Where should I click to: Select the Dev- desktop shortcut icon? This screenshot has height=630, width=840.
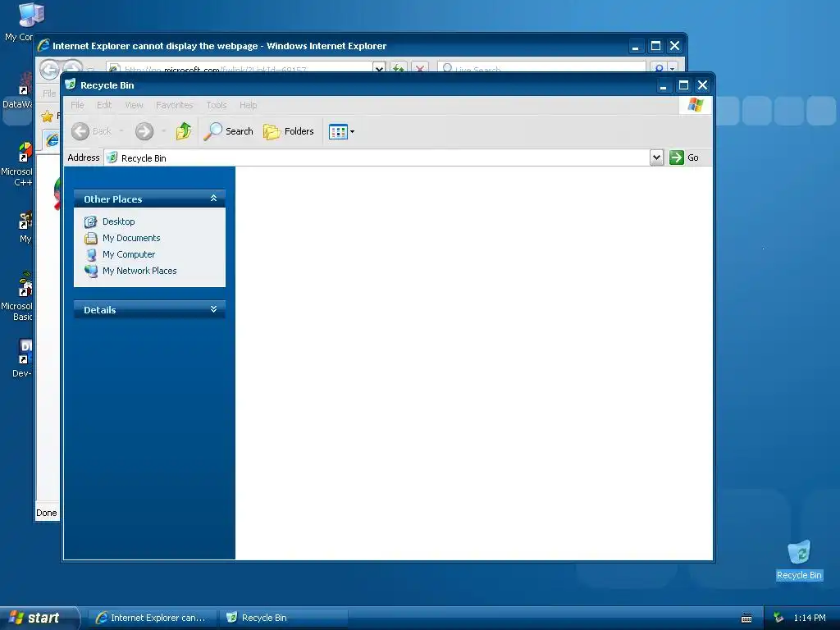25,351
